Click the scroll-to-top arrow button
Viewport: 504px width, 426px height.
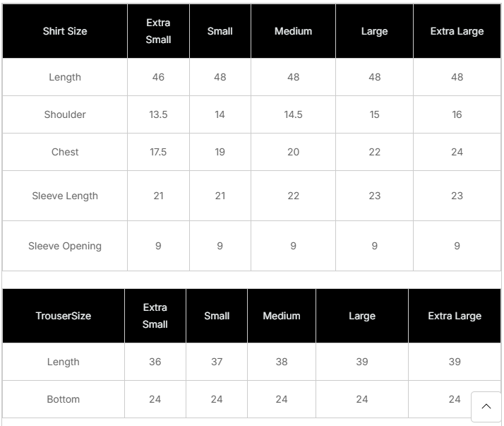pos(486,406)
